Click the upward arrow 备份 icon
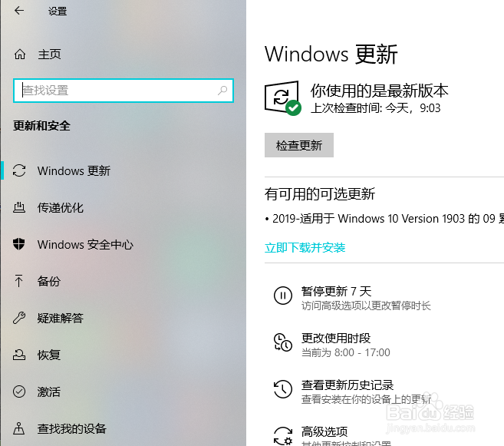This screenshot has height=446, width=504. click(18, 281)
